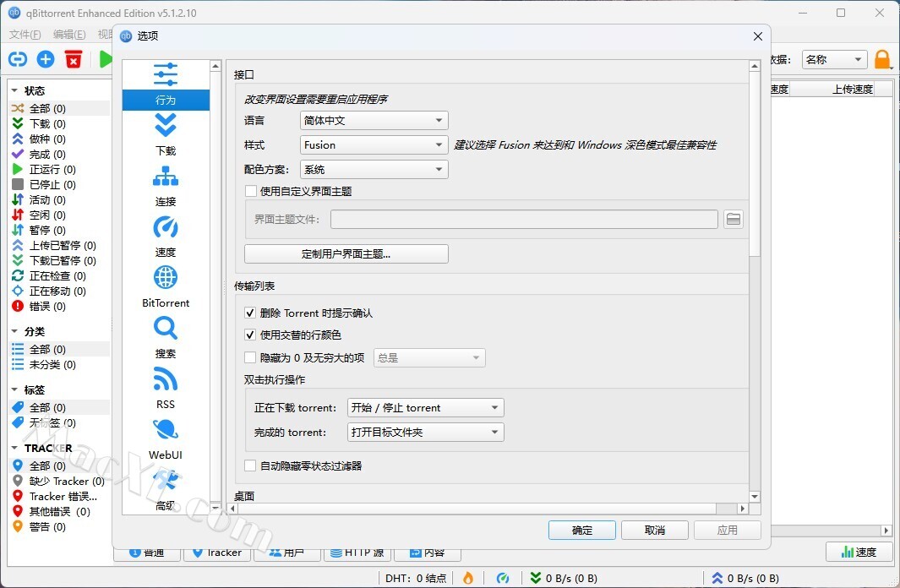Click the speed gauge icon in status bar
900x588 pixels.
[x=503, y=578]
